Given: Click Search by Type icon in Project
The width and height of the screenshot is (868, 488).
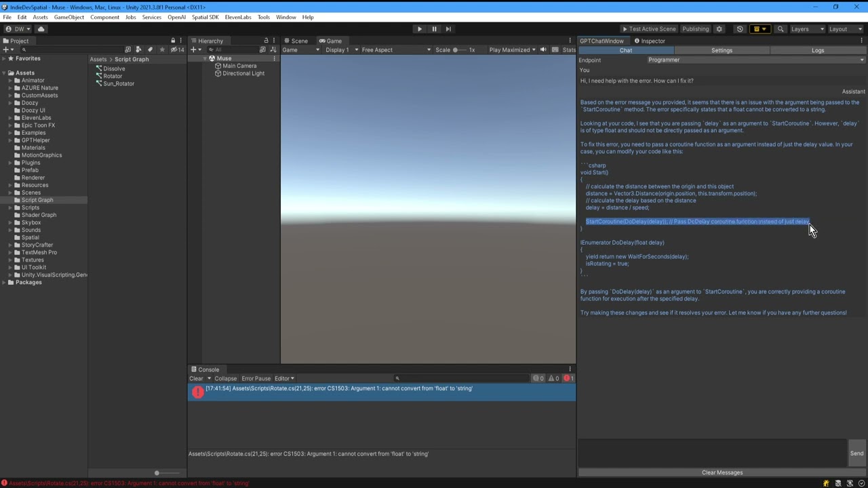Looking at the screenshot, I should coord(138,49).
